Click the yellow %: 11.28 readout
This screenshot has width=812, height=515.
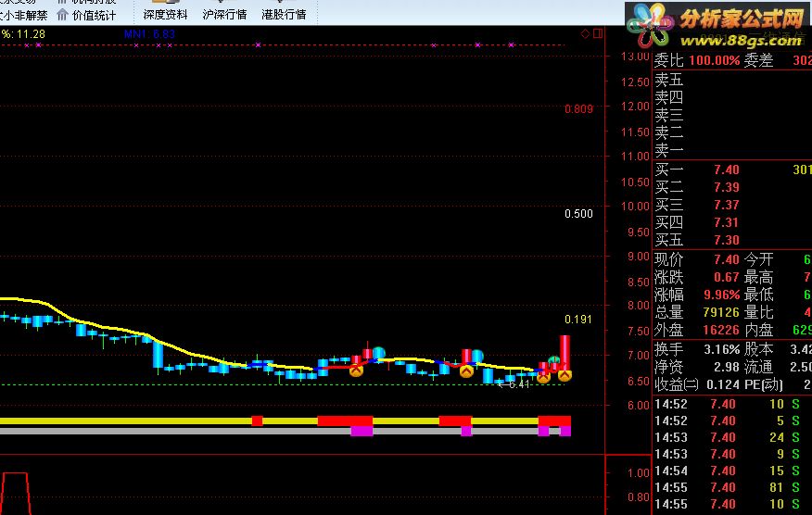coord(23,34)
